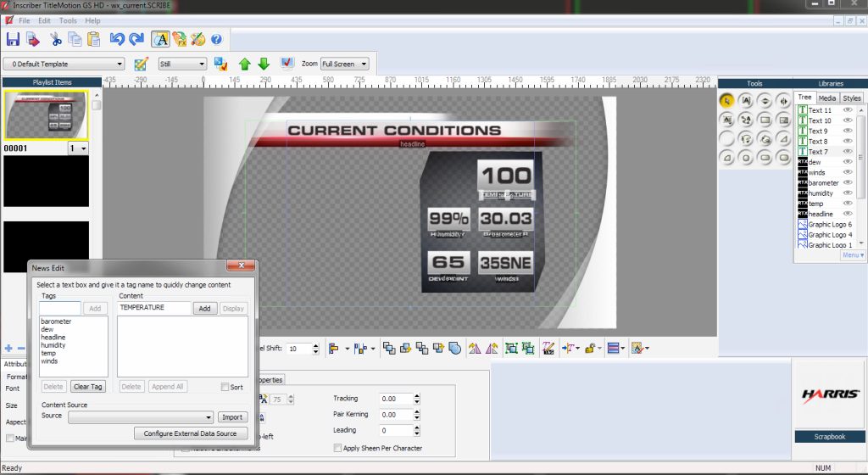Click the Cut scissors icon
The height and width of the screenshot is (475, 868).
(x=55, y=39)
